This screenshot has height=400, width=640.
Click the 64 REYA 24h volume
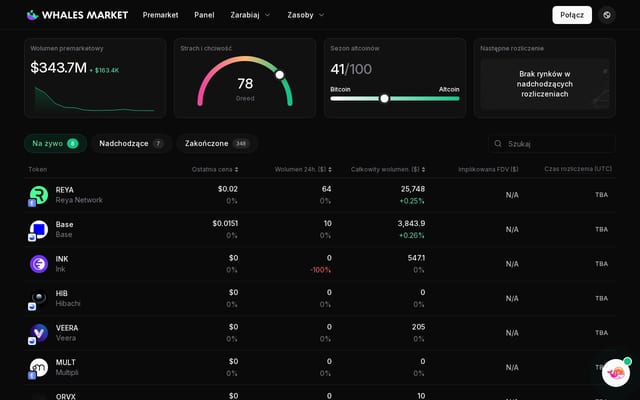coord(327,189)
